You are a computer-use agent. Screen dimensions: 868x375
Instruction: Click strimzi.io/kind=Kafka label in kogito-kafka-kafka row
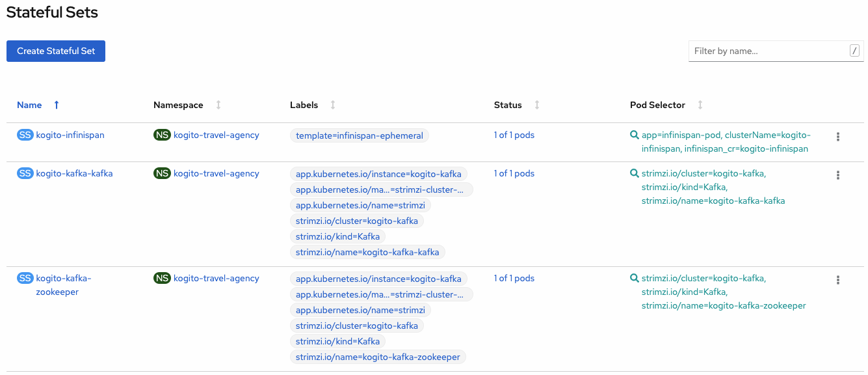coord(337,236)
